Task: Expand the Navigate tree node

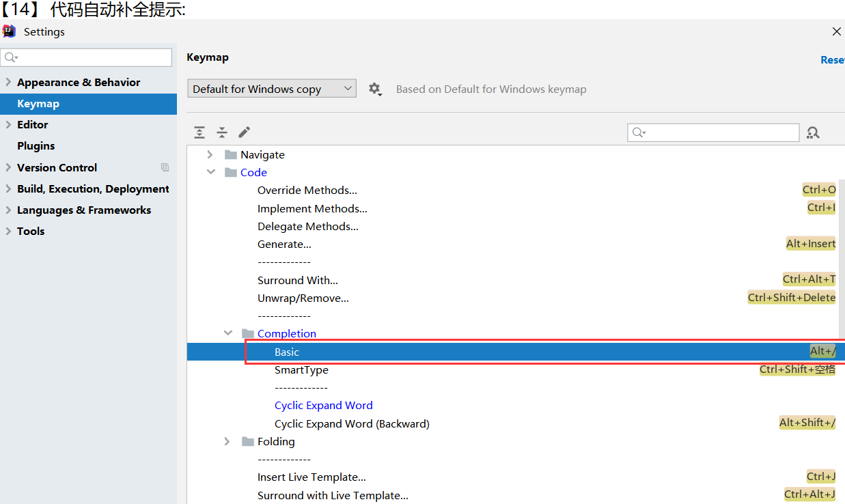Action: 210,155
